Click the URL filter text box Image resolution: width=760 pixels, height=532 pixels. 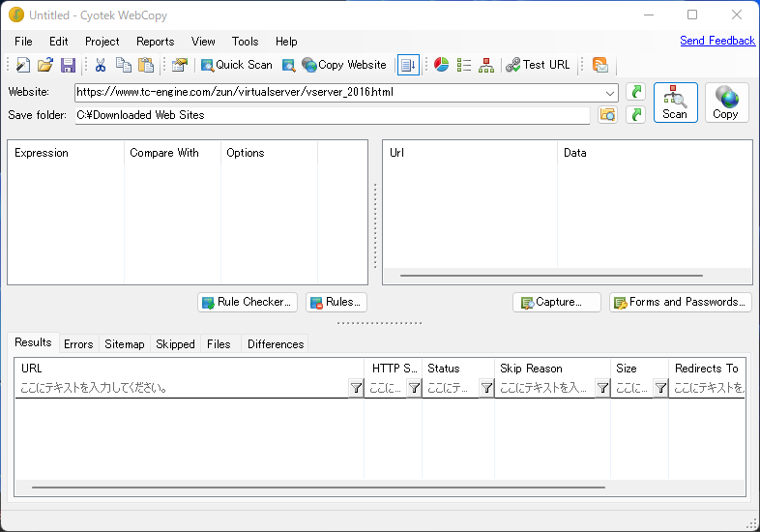point(182,388)
